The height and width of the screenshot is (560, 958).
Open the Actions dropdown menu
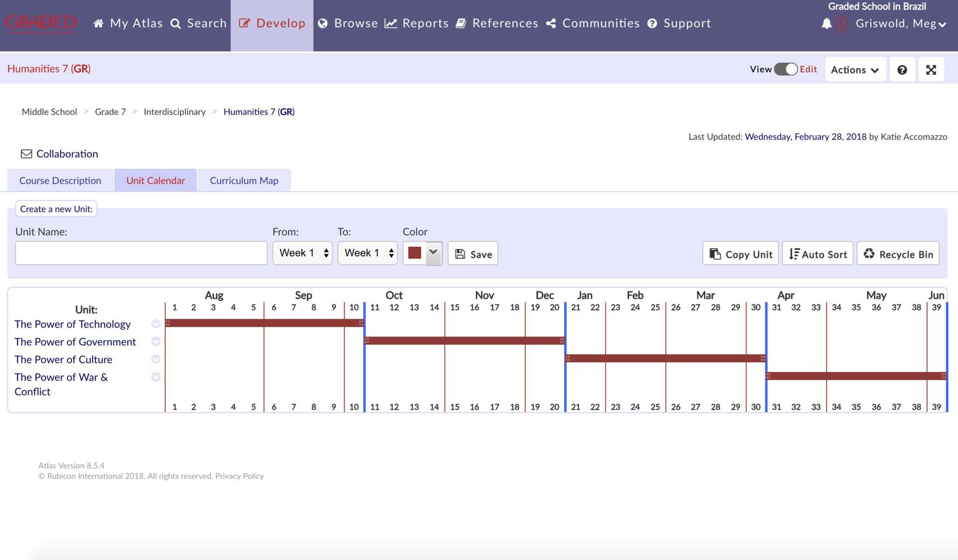(x=855, y=70)
